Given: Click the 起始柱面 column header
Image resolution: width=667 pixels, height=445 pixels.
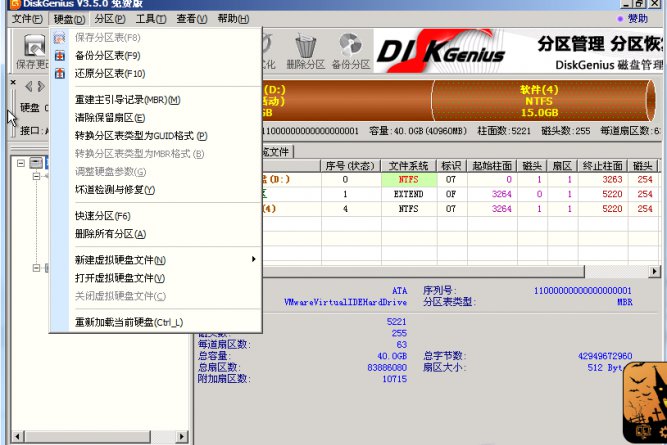Looking at the screenshot, I should tap(492, 165).
